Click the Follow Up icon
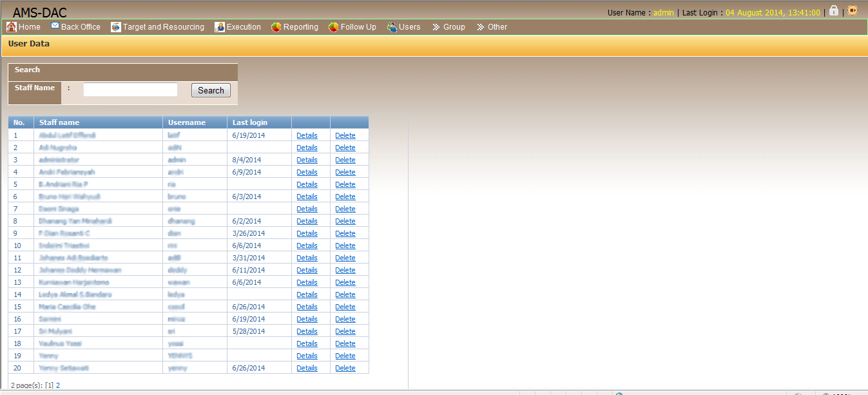868x395 pixels. pos(333,27)
